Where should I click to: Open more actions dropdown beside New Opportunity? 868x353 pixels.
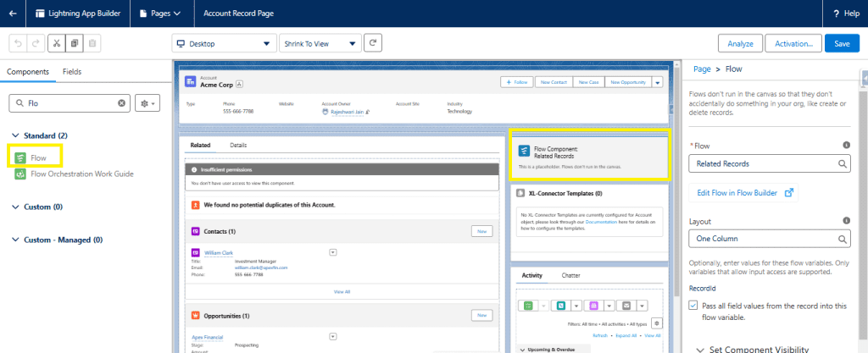point(657,82)
